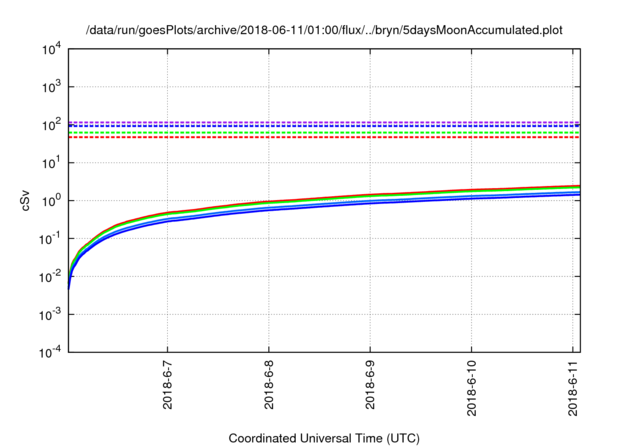This screenshot has width=640, height=448.
Task: Click the 2018-6-8 date tick label
Action: [x=269, y=385]
